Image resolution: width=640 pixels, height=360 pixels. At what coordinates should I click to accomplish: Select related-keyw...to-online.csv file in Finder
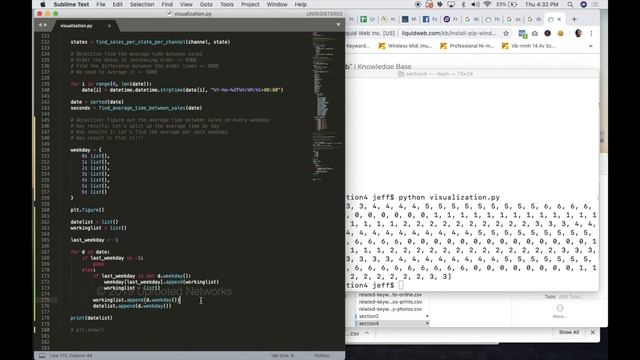[390, 295]
